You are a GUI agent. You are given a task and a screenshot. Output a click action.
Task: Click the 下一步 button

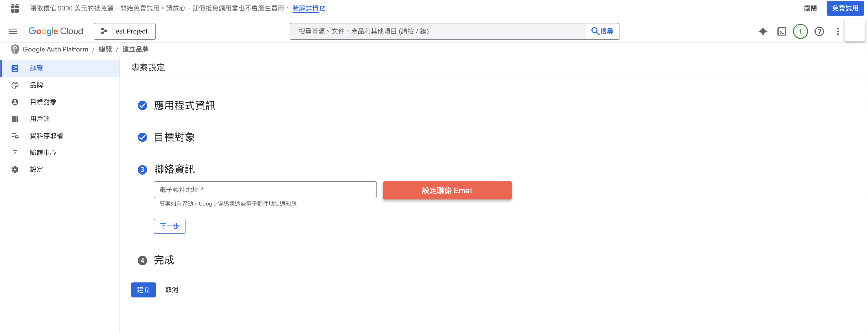click(x=170, y=226)
